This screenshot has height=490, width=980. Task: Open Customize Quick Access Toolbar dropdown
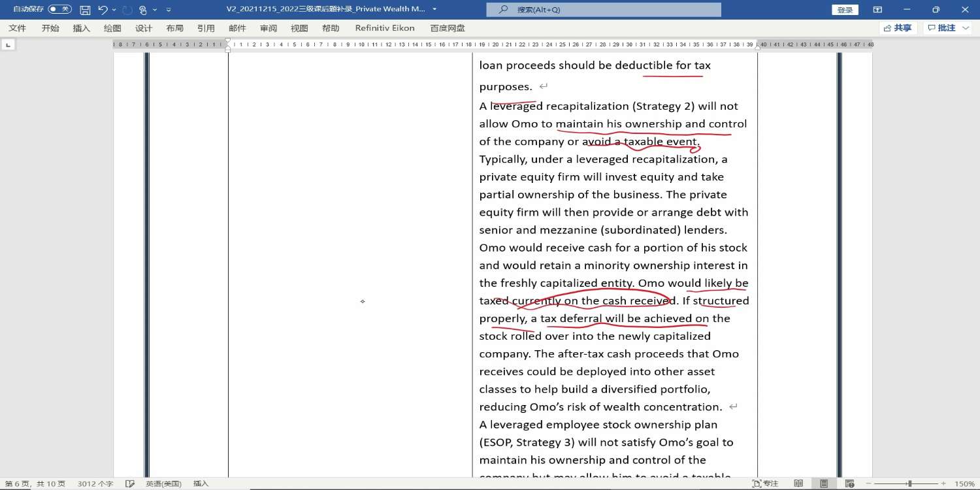(x=169, y=10)
